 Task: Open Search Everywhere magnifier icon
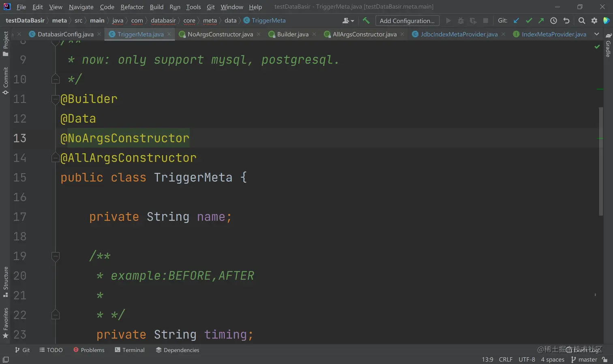coord(582,21)
